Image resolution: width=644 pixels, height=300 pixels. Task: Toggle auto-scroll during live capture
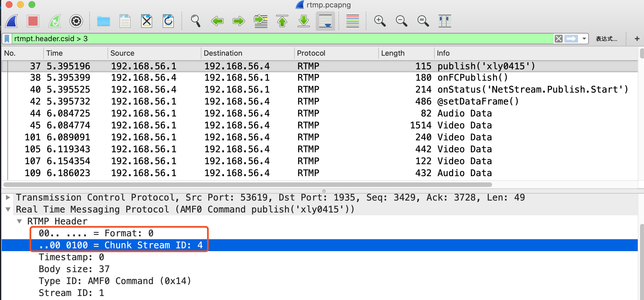click(x=325, y=21)
